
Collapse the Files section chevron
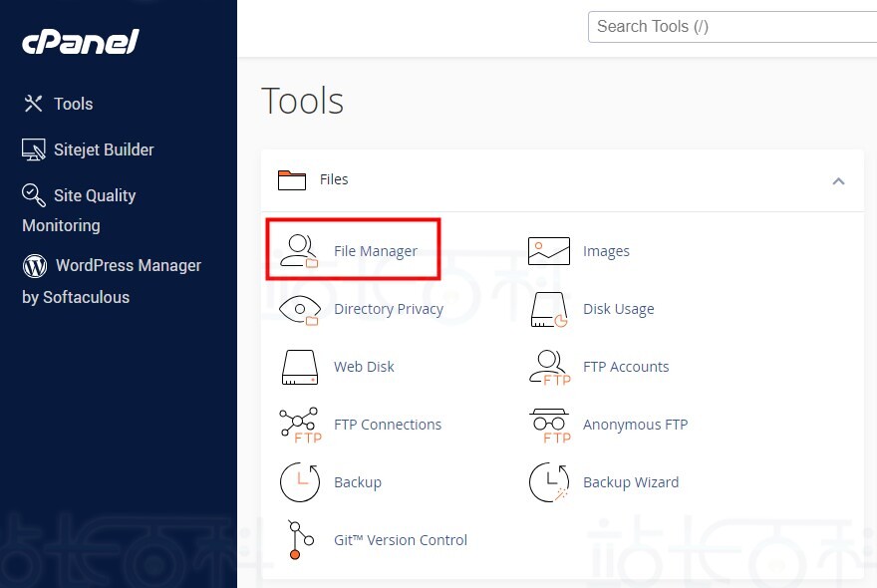click(x=838, y=180)
